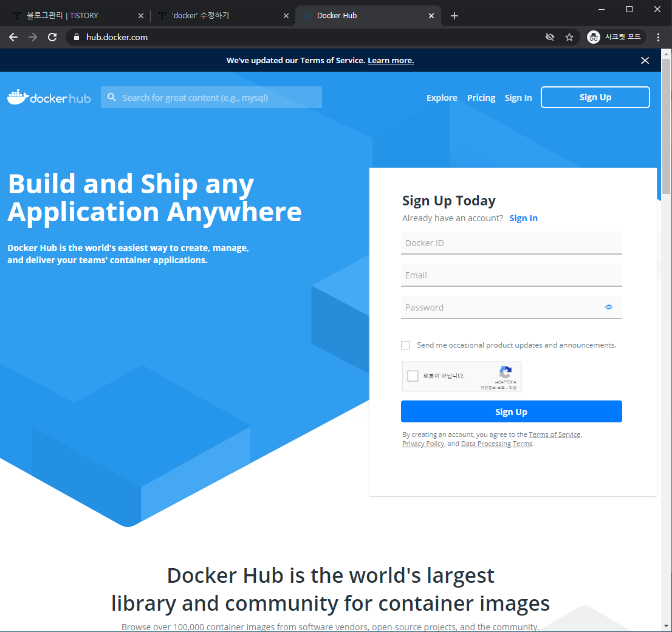This screenshot has height=632, width=672.
Task: Open Pricing in the header
Action: pyautogui.click(x=481, y=98)
